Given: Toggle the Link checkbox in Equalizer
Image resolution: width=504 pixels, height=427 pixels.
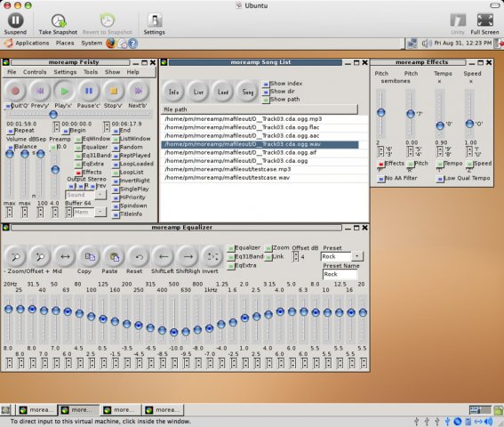Looking at the screenshot, I should 268,257.
